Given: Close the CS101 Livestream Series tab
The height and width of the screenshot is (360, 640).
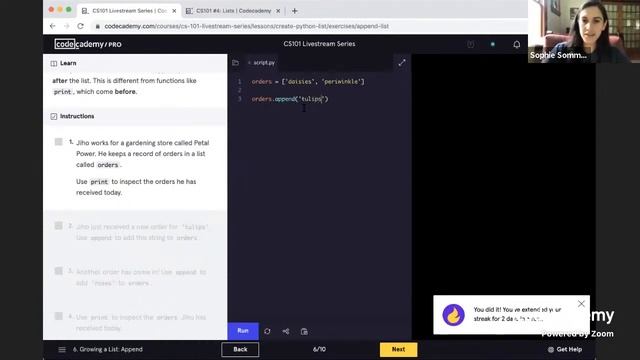Looking at the screenshot, I should tap(174, 11).
